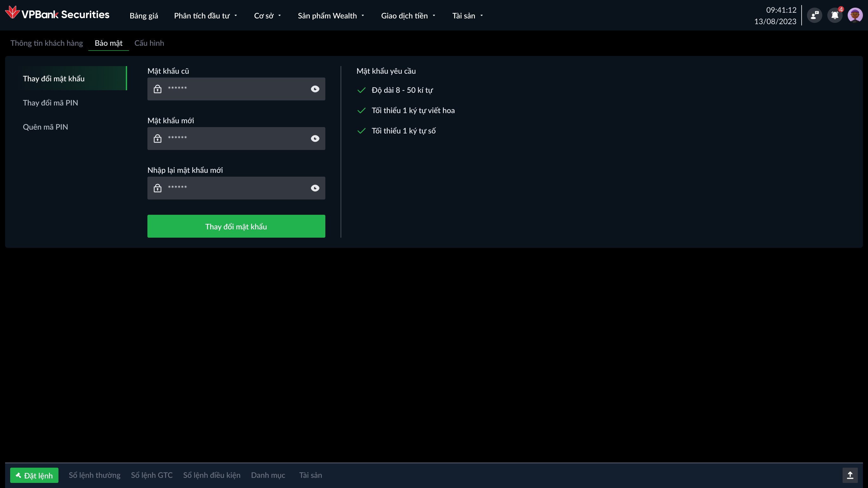
Task: Select Thay đổi mã PIN in sidebar
Action: coord(51,103)
